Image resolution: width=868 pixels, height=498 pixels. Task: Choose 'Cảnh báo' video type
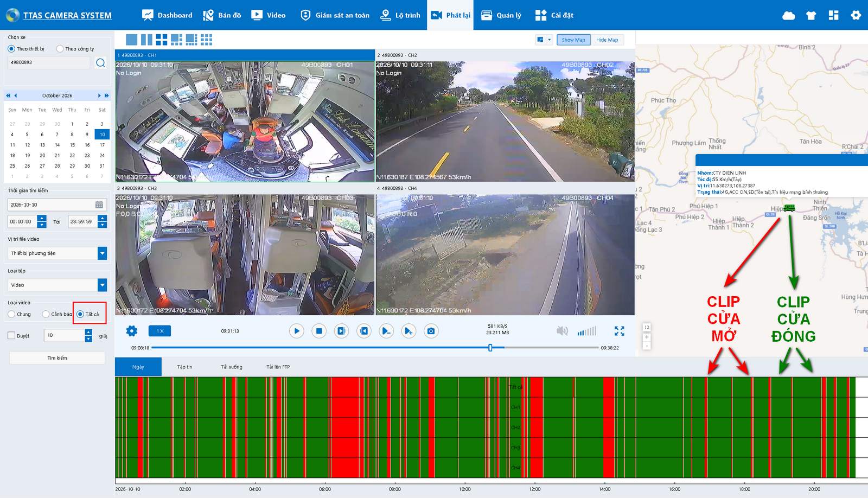46,314
